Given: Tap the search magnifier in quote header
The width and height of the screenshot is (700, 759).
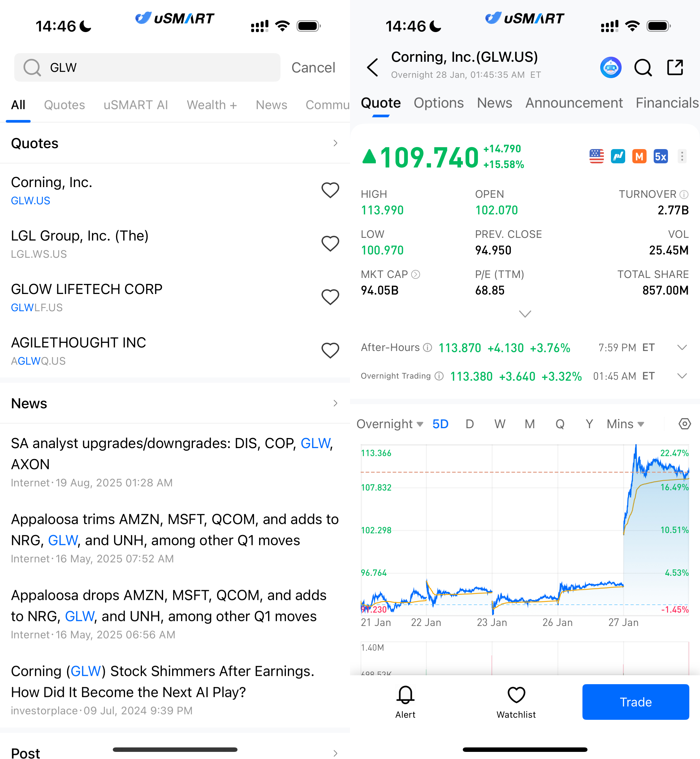Looking at the screenshot, I should click(643, 67).
